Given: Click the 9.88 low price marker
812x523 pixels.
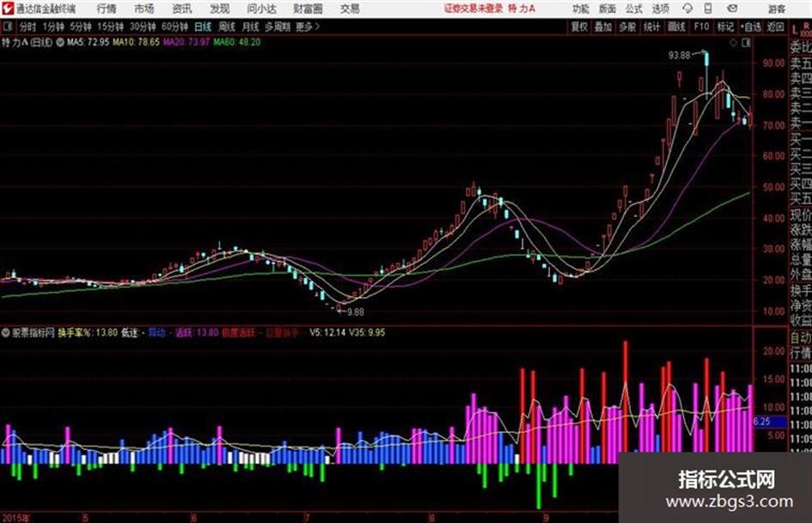Looking at the screenshot, I should (x=355, y=312).
